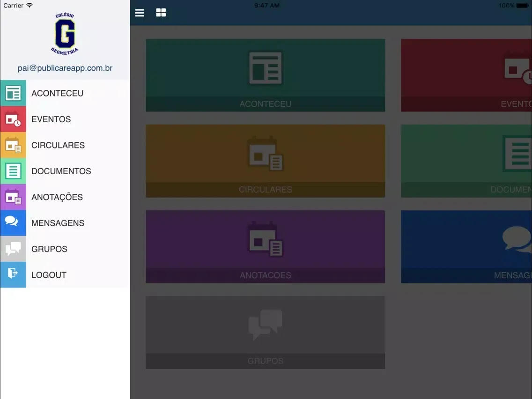The image size is (532, 399).
Task: Tap LOGOUT label in side menu
Action: pos(49,275)
